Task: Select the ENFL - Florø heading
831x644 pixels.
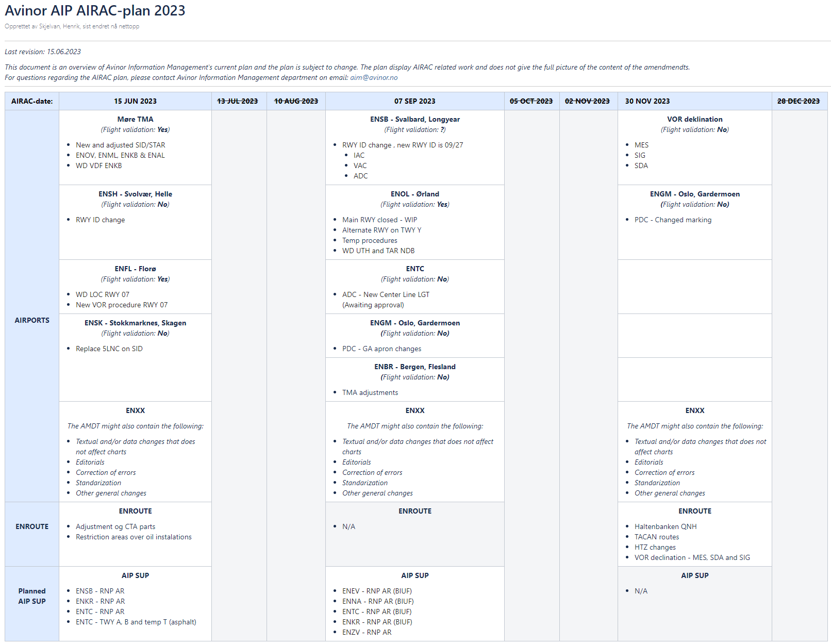Action: click(x=135, y=269)
